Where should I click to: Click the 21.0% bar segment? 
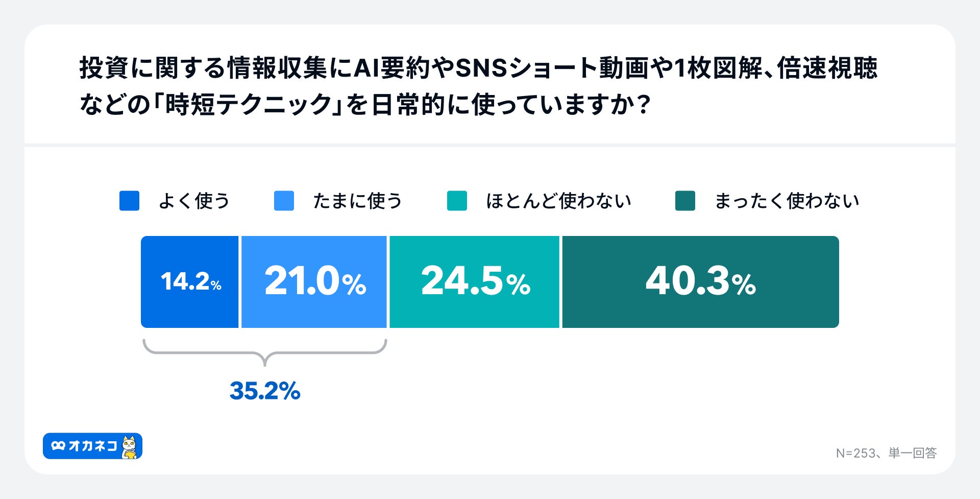[314, 281]
